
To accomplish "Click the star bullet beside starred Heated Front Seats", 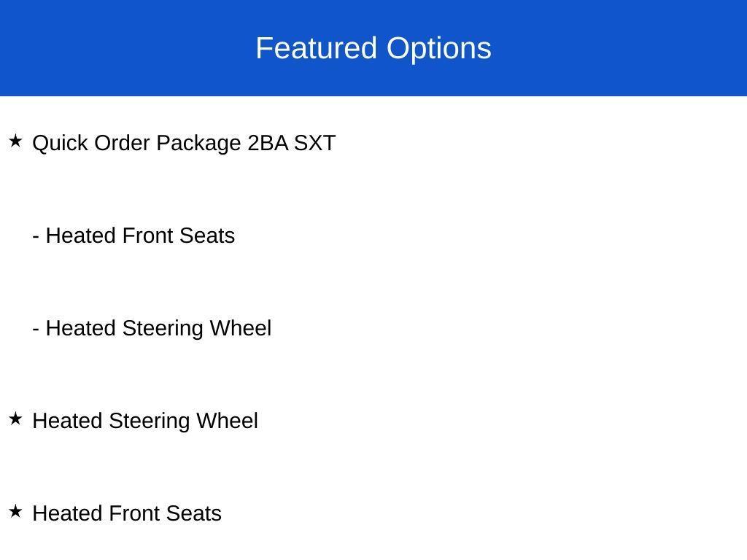I will pos(15,511).
